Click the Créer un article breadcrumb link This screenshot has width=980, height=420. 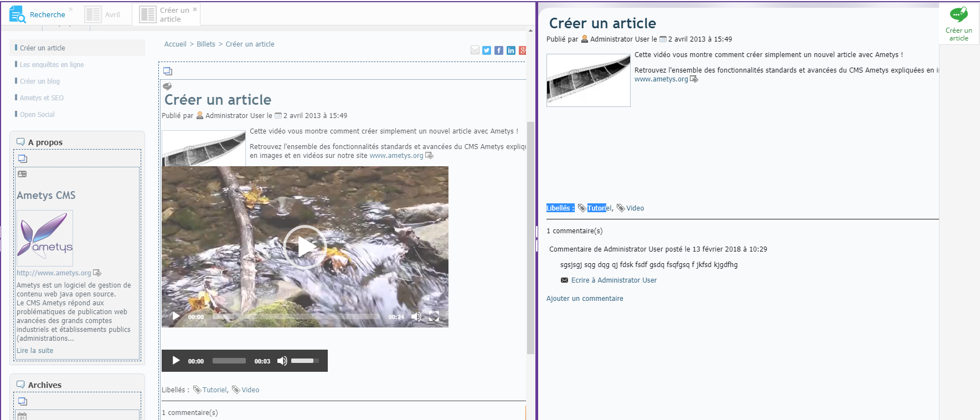point(250,44)
